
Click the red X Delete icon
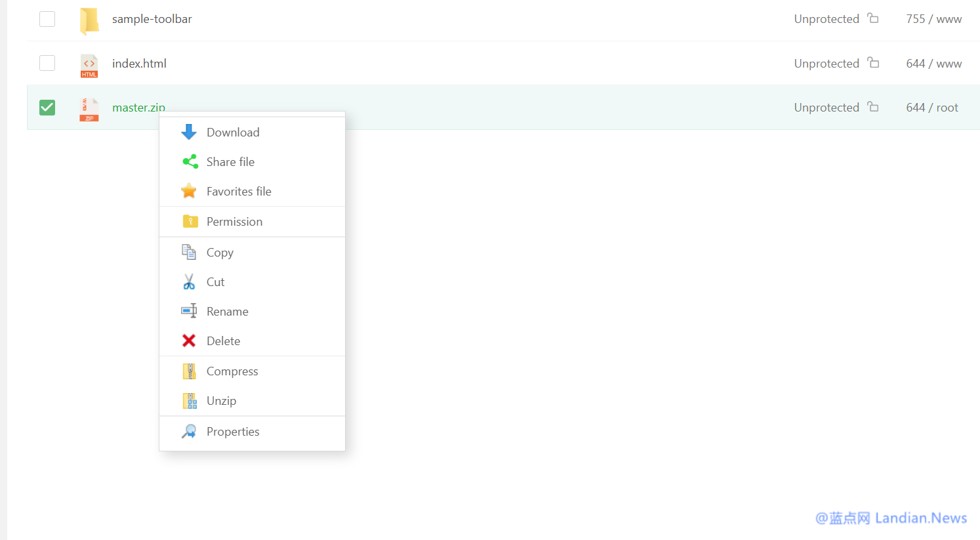pos(189,341)
